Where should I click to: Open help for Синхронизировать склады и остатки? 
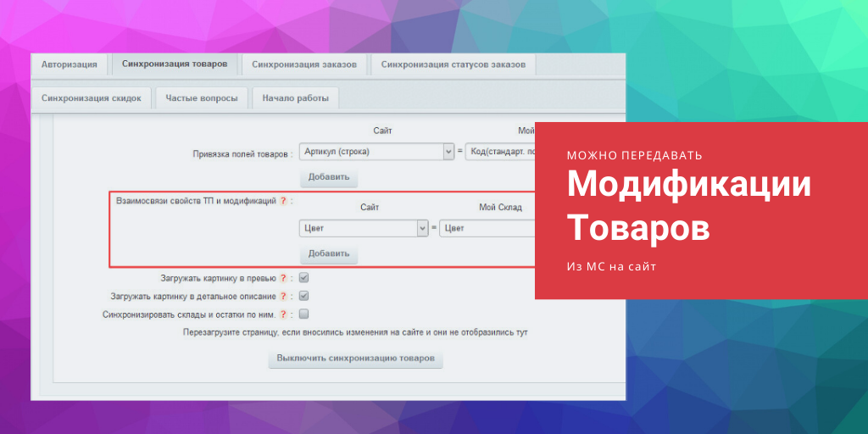click(284, 314)
